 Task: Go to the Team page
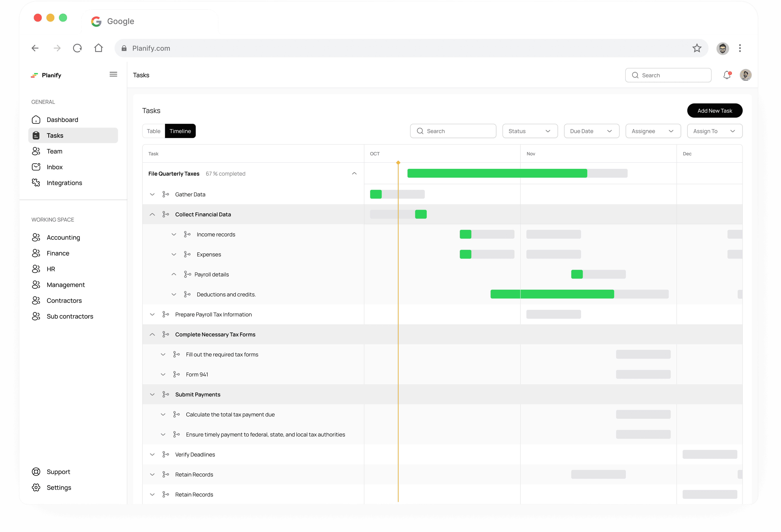[x=54, y=151]
